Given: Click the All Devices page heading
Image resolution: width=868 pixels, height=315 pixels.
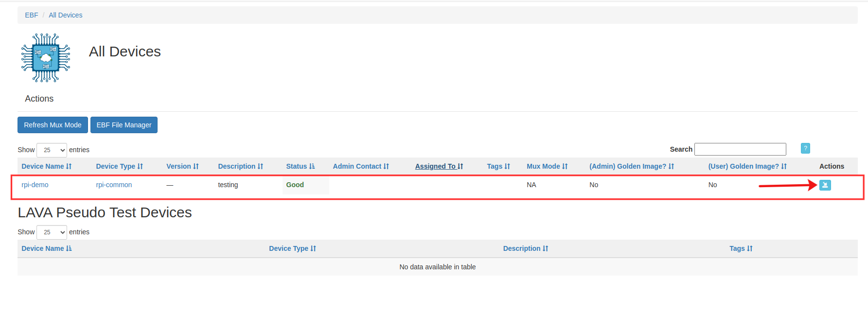Looking at the screenshot, I should (125, 52).
